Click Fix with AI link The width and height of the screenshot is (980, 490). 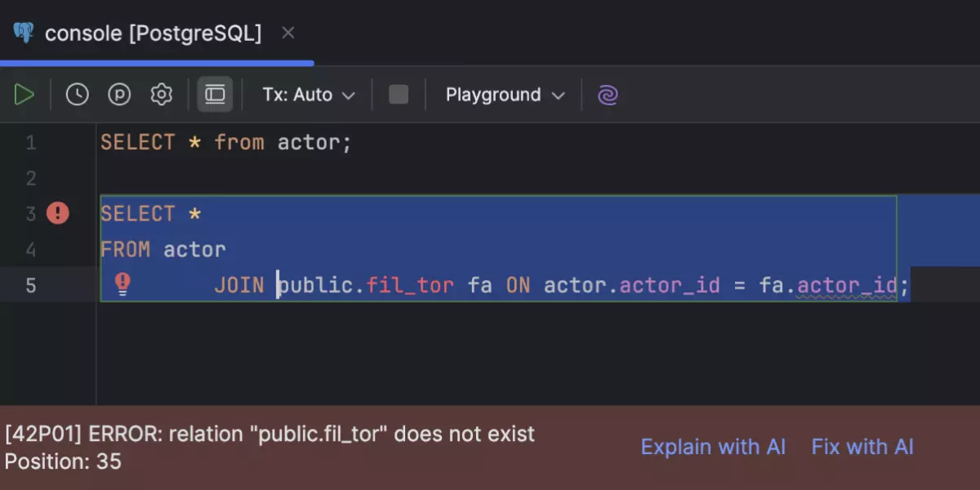click(862, 447)
